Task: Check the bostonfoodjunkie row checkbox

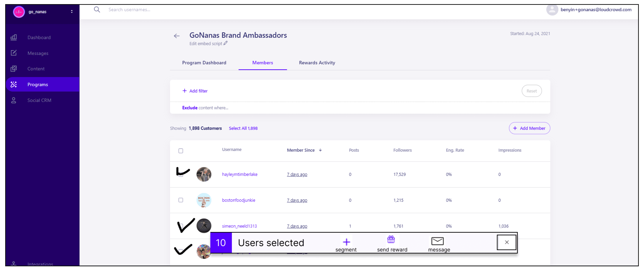Action: (181, 200)
